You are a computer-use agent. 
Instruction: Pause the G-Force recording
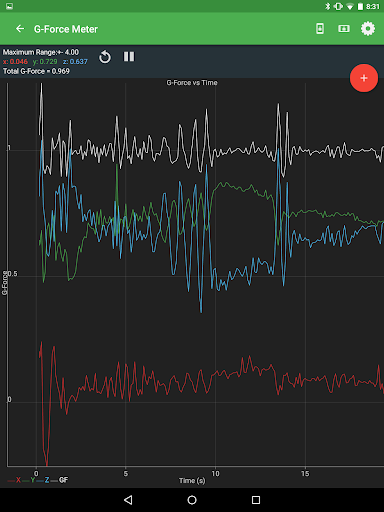(x=129, y=57)
